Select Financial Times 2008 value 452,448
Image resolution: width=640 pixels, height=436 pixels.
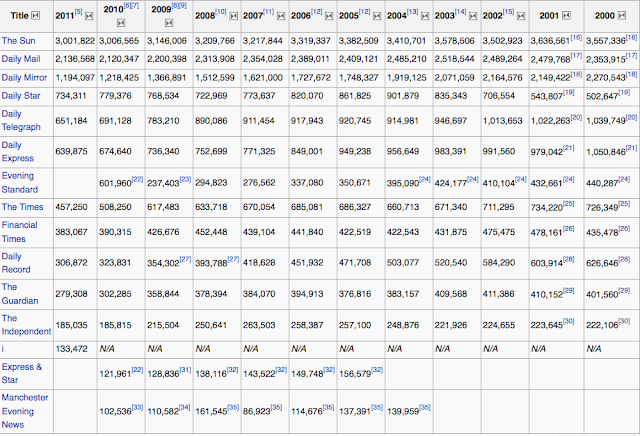click(211, 232)
